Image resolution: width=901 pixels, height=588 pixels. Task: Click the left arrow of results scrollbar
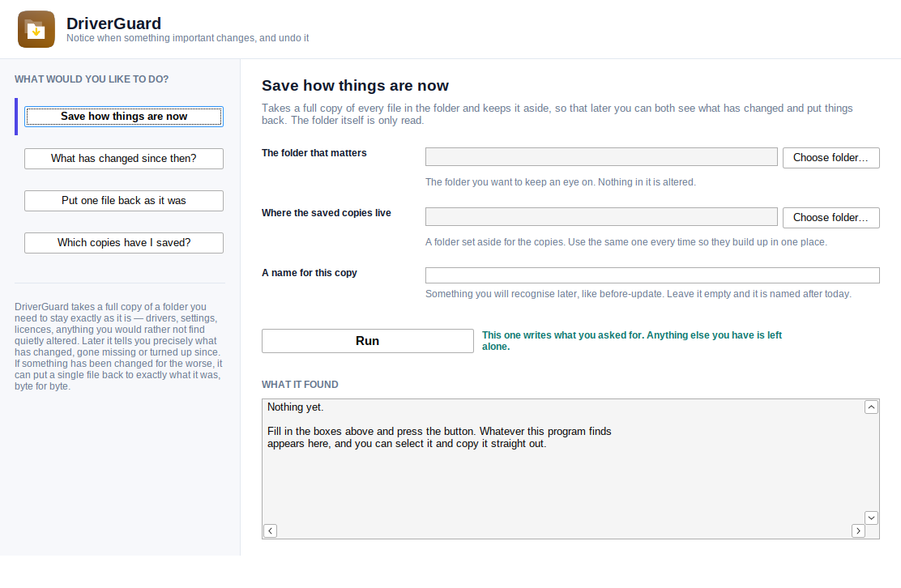click(270, 531)
